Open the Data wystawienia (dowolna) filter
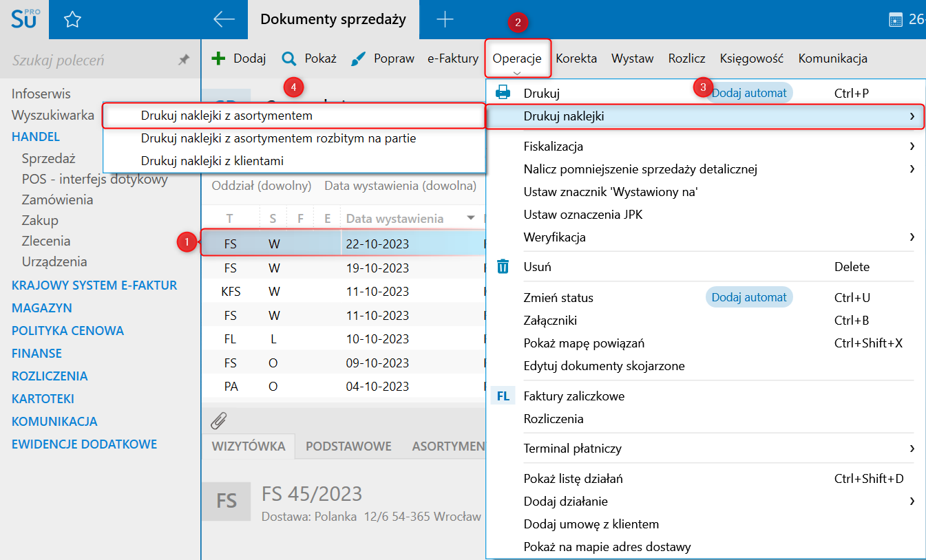The width and height of the screenshot is (926, 560). point(400,185)
